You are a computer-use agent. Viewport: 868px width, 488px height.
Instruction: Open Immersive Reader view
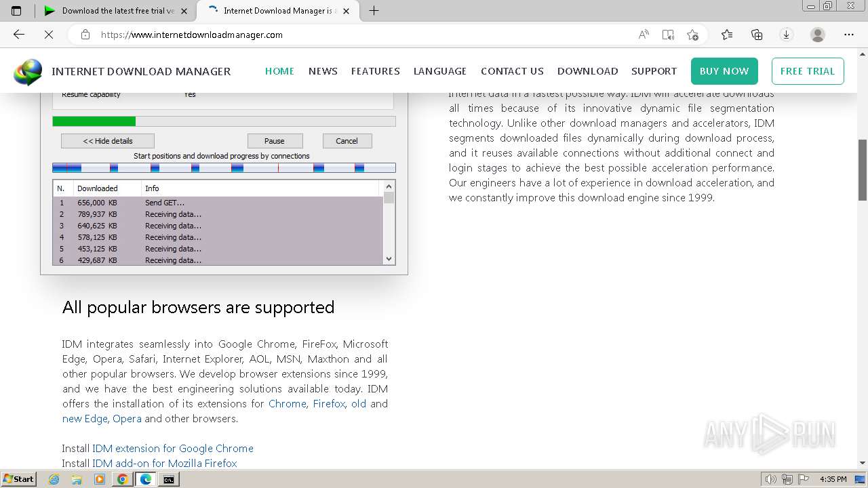668,35
